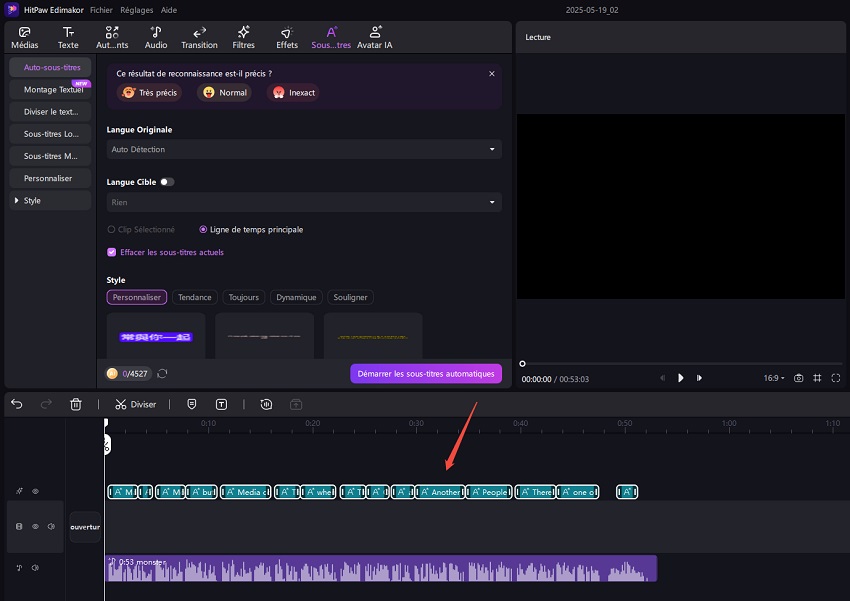Take a snapshot with the camera icon
This screenshot has height=601, width=850.
(798, 378)
